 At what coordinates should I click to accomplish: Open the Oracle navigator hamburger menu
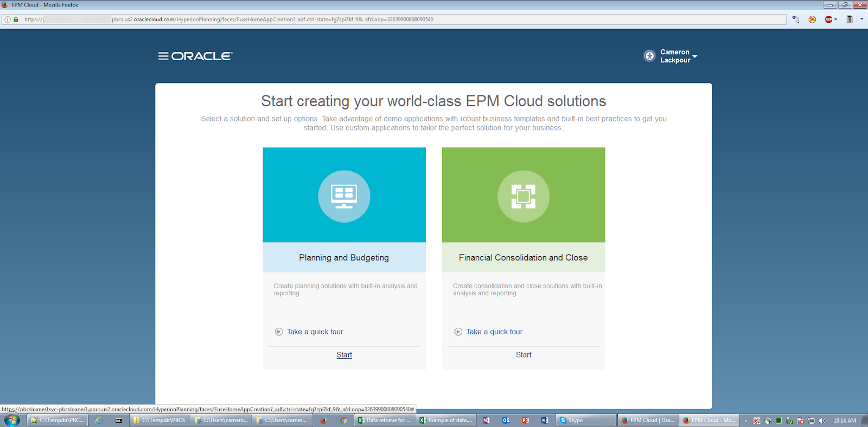click(163, 56)
